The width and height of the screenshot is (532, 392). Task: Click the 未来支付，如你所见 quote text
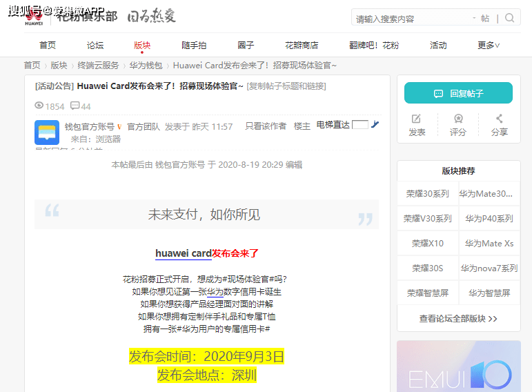[x=204, y=215]
